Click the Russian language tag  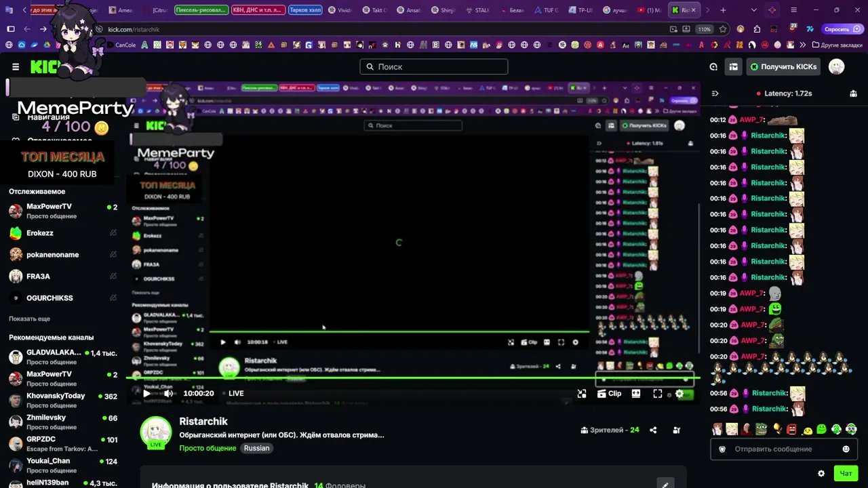point(256,448)
